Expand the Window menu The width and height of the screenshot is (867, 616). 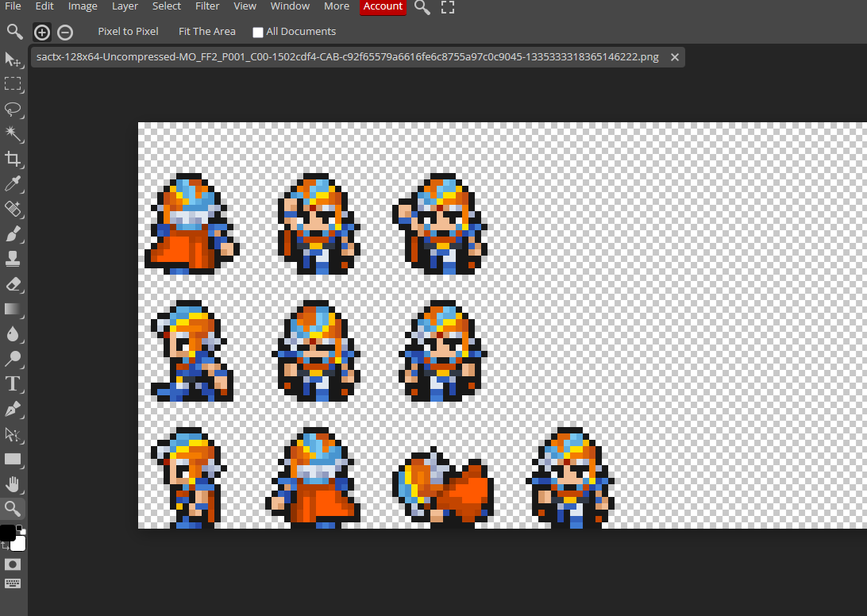pyautogui.click(x=290, y=6)
